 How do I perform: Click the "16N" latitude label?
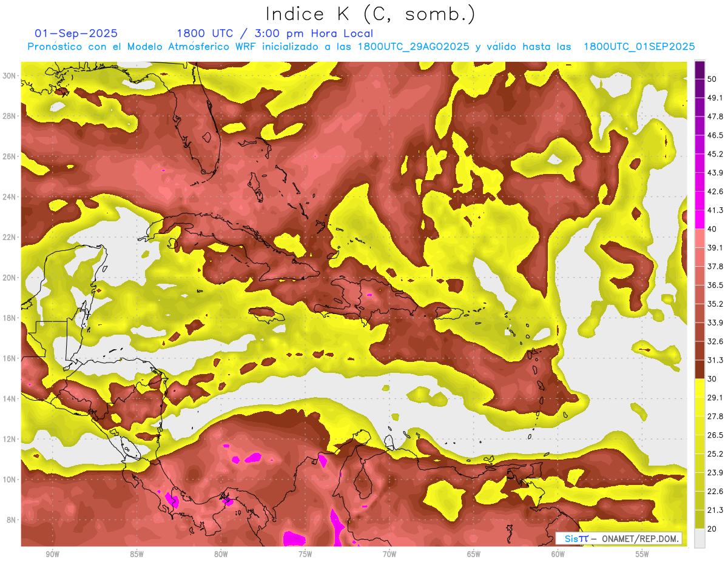pyautogui.click(x=10, y=358)
